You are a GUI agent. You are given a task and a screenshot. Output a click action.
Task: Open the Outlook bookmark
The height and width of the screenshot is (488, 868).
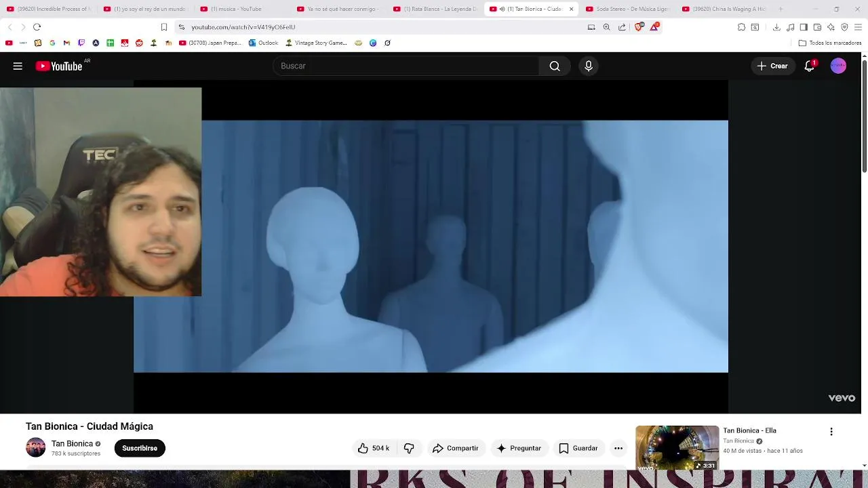tap(263, 43)
